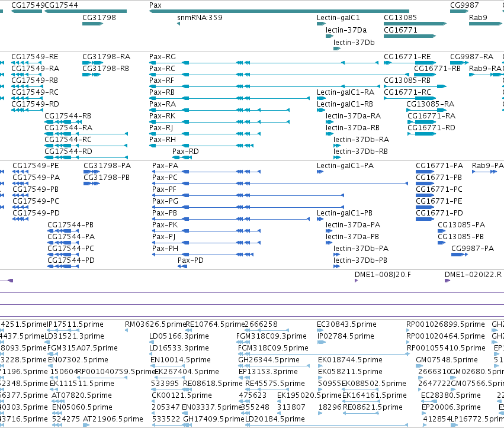Click protein CG31798-PA
504x428 pixels.
(x=92, y=172)
